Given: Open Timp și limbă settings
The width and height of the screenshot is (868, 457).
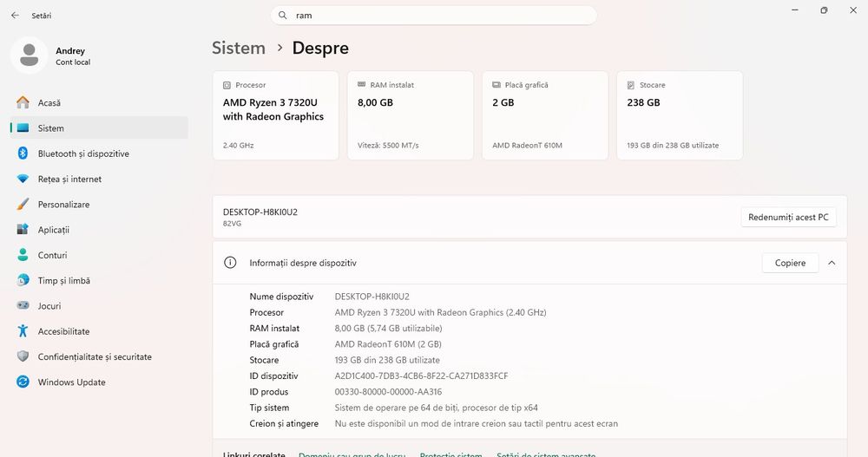Looking at the screenshot, I should (100, 280).
